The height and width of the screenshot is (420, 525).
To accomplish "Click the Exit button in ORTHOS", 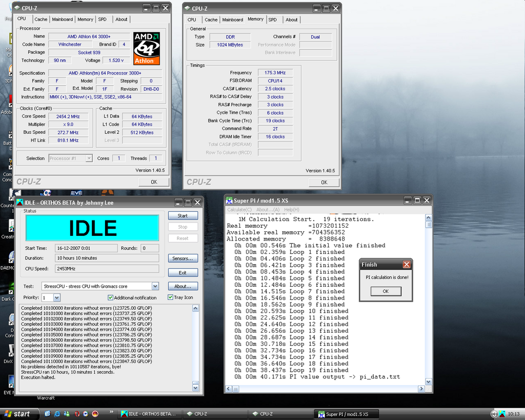I will pyautogui.click(x=183, y=273).
